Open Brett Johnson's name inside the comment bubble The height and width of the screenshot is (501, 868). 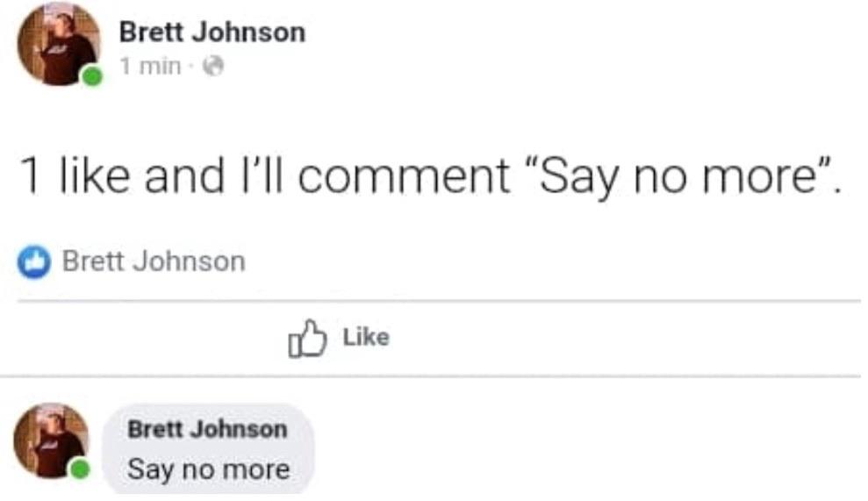tap(207, 430)
